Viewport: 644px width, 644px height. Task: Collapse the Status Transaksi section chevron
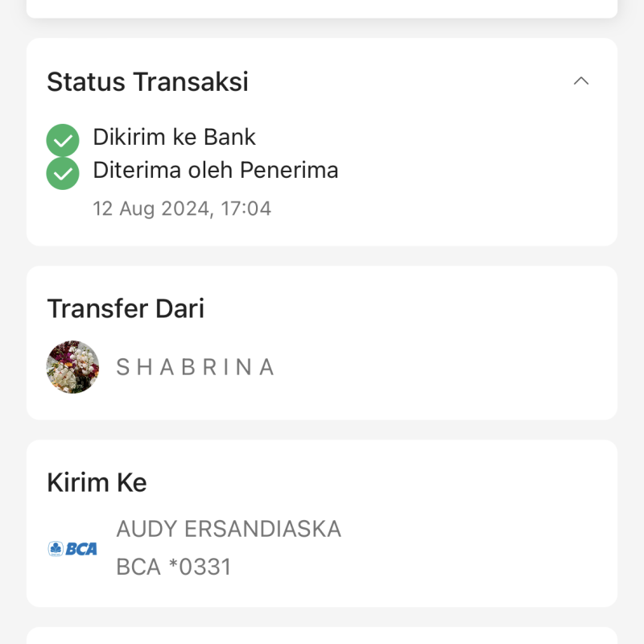point(580,81)
